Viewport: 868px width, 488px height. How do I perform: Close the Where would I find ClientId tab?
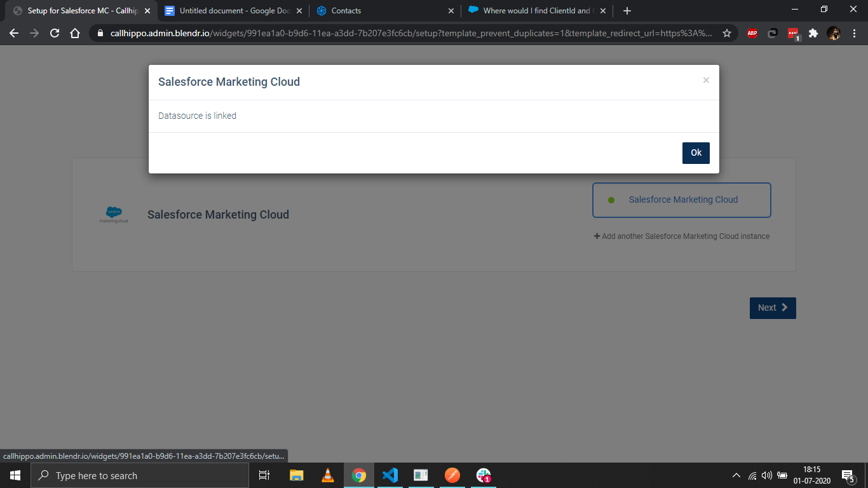pyautogui.click(x=603, y=11)
